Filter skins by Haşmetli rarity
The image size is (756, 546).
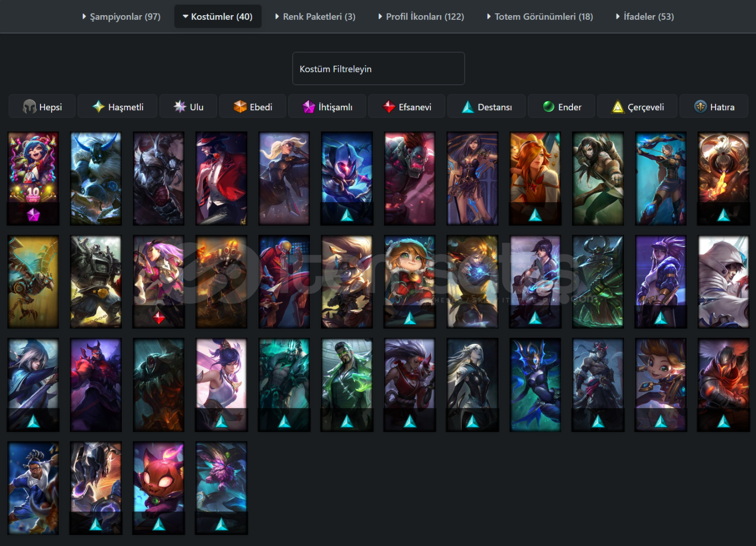click(117, 107)
